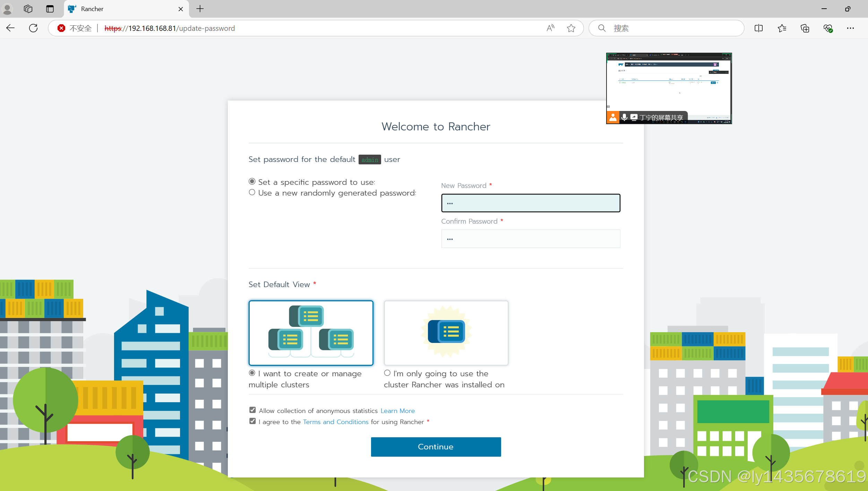Activate the read aloud icon
The image size is (868, 491).
[x=550, y=28]
